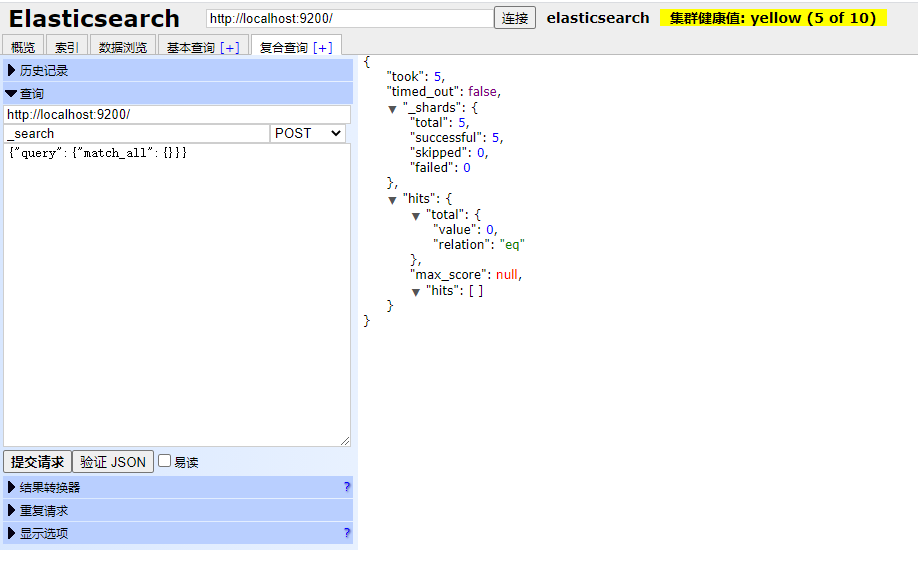Focus the cluster URL field at top

click(350, 18)
